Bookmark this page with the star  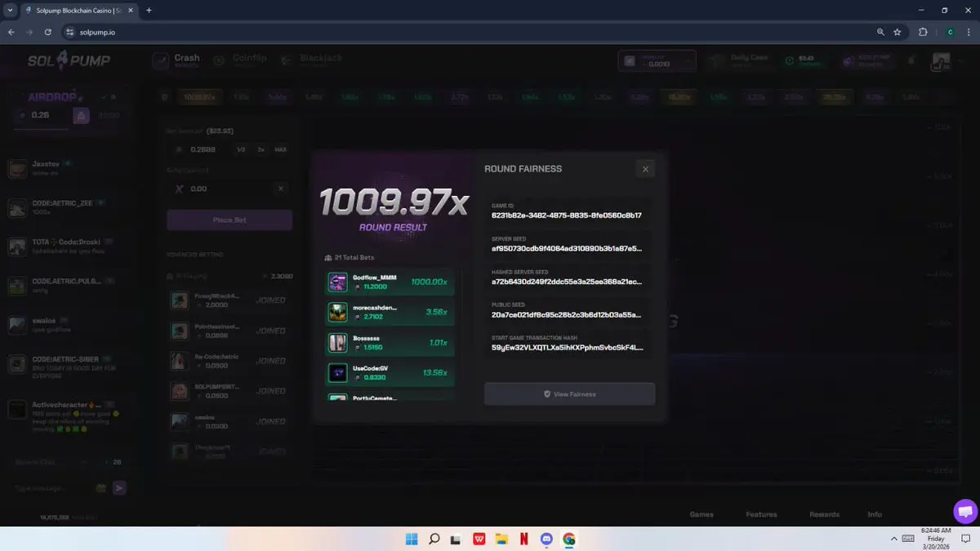pyautogui.click(x=898, y=32)
